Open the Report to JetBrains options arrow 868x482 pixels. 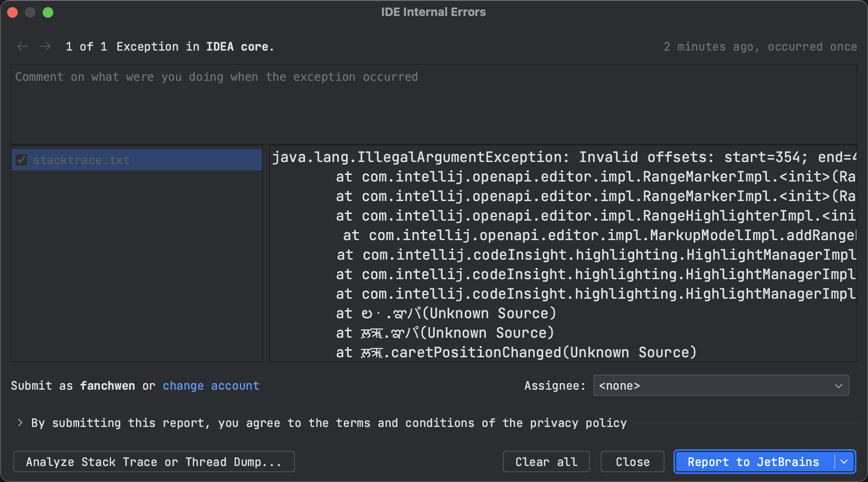(x=844, y=462)
